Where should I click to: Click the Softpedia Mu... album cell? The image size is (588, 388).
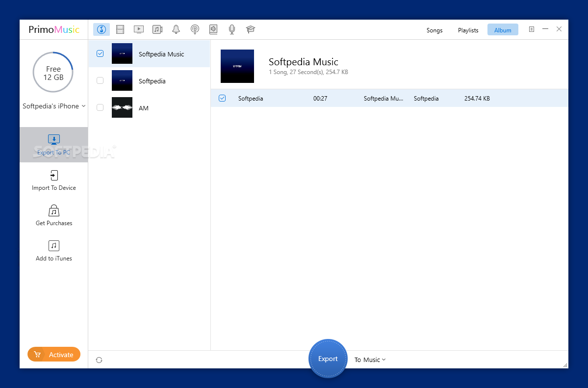pyautogui.click(x=383, y=98)
